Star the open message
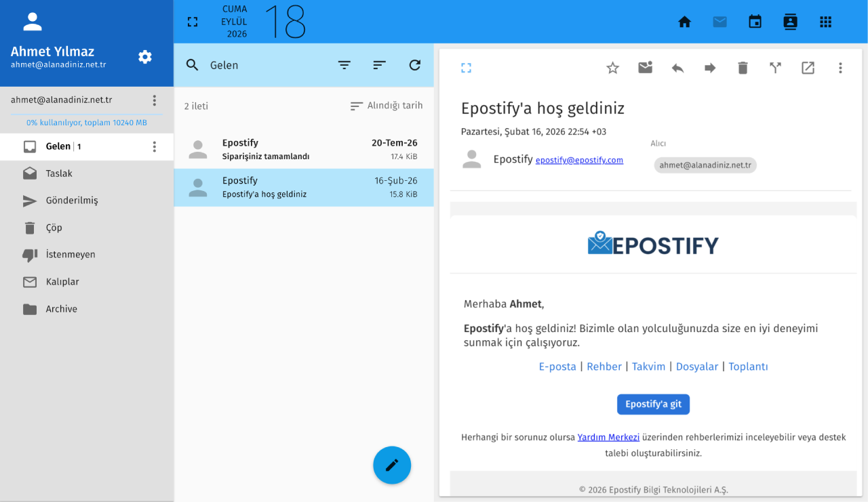868x502 pixels. click(x=613, y=68)
